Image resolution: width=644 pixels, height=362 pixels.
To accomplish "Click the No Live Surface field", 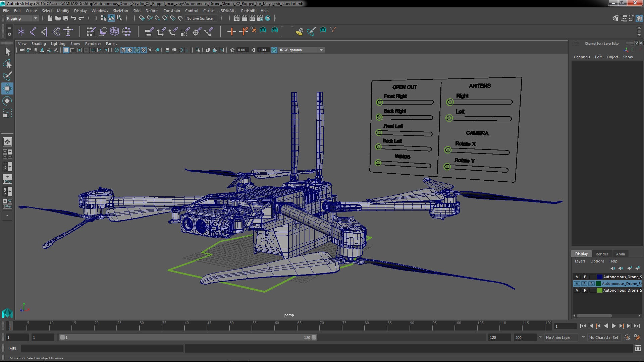I will point(201,18).
